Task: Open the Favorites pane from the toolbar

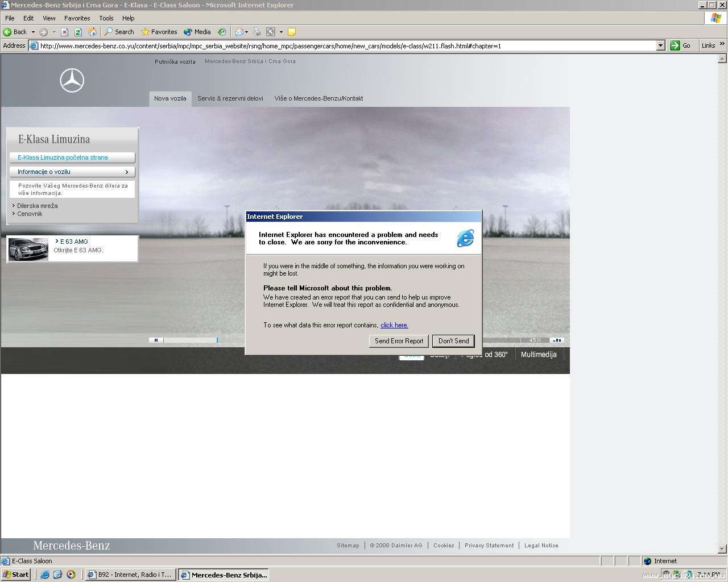Action: pyautogui.click(x=159, y=32)
